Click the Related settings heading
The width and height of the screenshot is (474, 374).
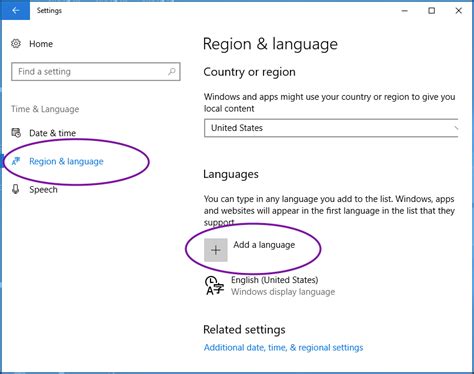(244, 330)
